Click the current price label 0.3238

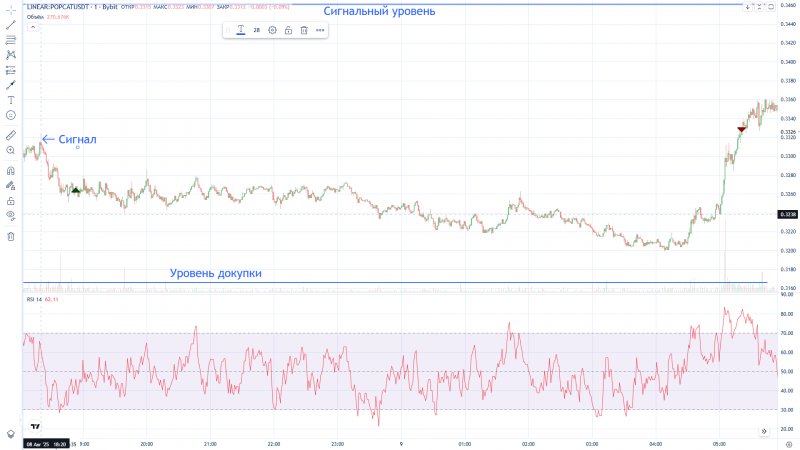(x=788, y=214)
